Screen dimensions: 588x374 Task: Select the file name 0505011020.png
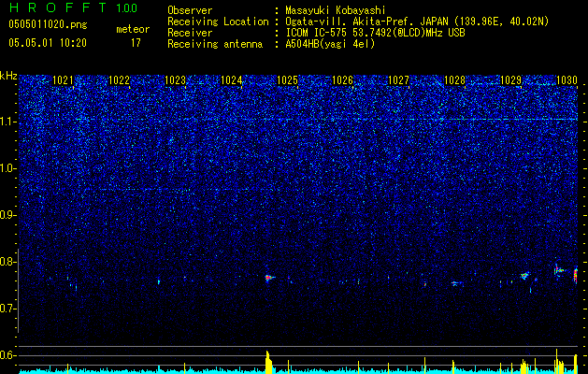coord(48,24)
